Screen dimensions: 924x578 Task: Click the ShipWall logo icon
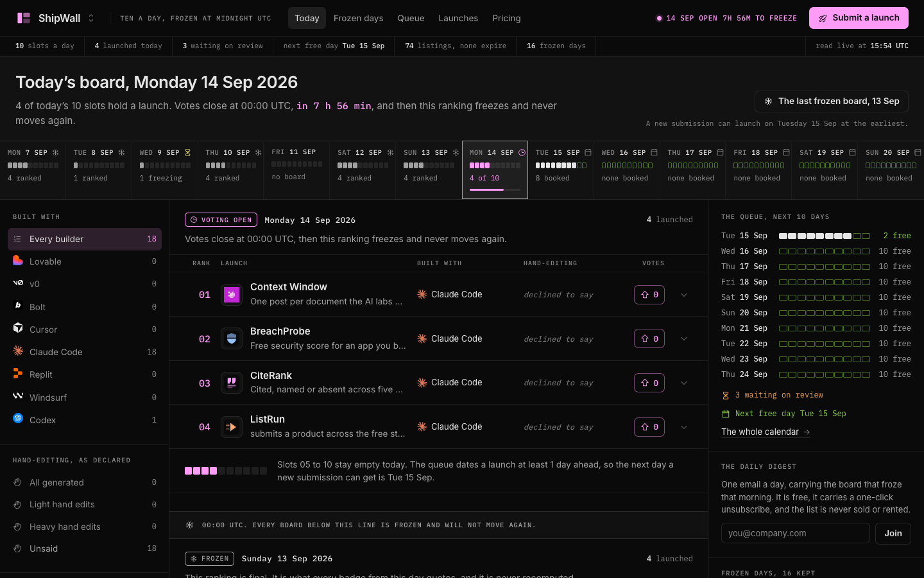click(24, 18)
